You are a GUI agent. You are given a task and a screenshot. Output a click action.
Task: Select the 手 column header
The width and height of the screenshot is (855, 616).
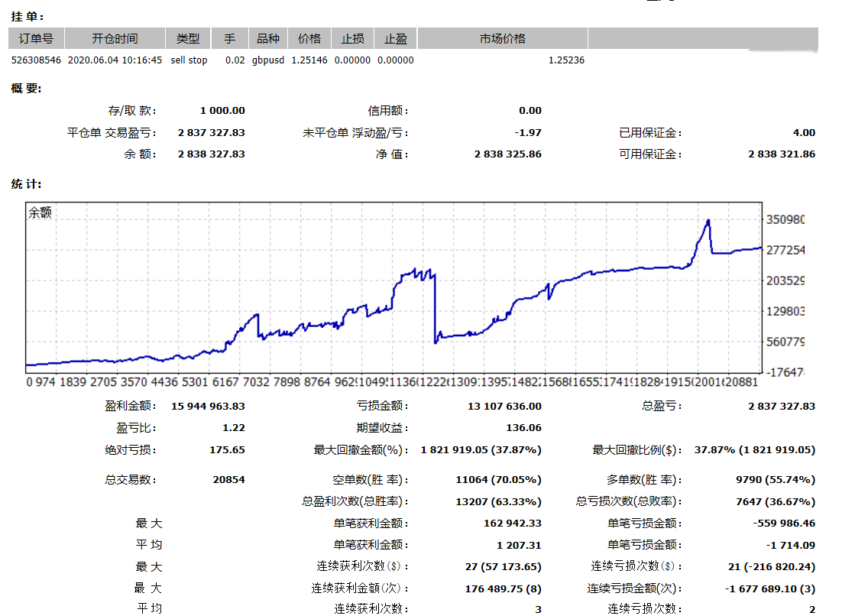(x=230, y=38)
